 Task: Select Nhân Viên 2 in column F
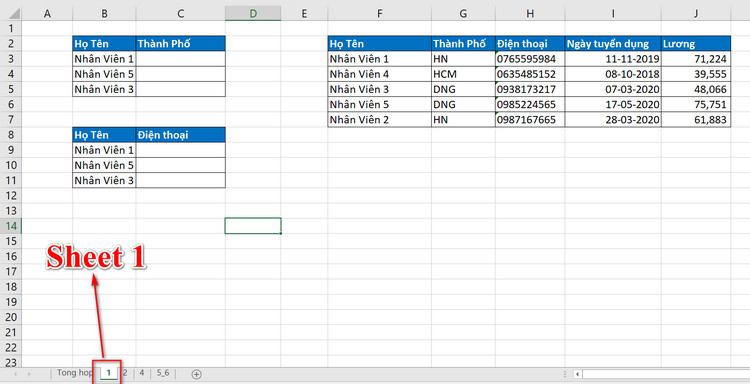(x=379, y=120)
